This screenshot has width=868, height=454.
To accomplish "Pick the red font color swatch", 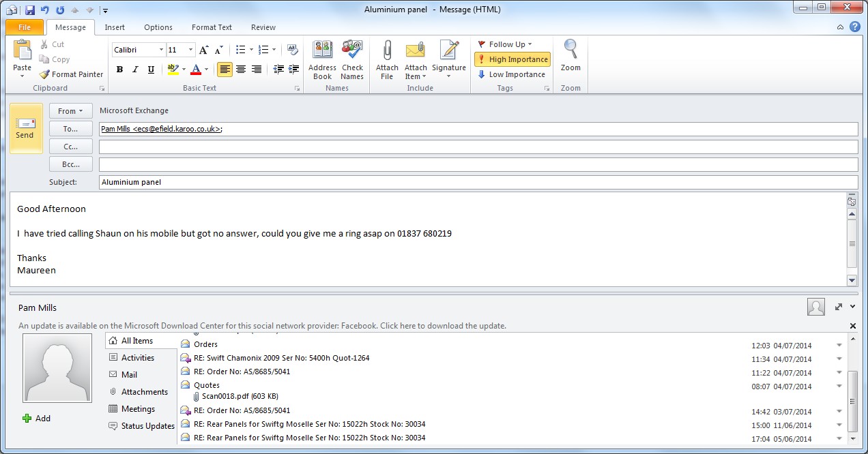I will [x=196, y=70].
